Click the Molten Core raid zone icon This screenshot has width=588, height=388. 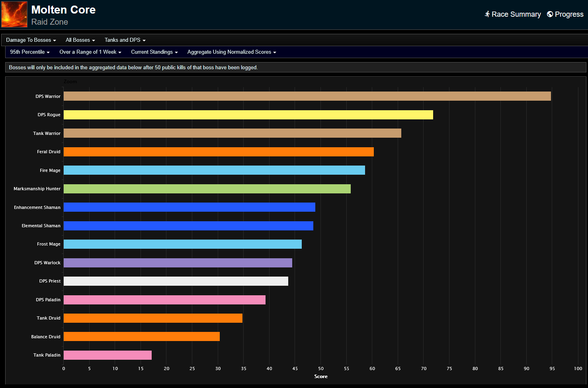pyautogui.click(x=14, y=14)
